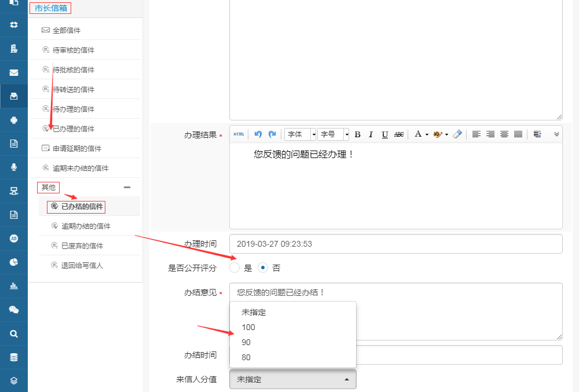Click the HTML source mode icon
This screenshot has width=579, height=392.
click(239, 134)
